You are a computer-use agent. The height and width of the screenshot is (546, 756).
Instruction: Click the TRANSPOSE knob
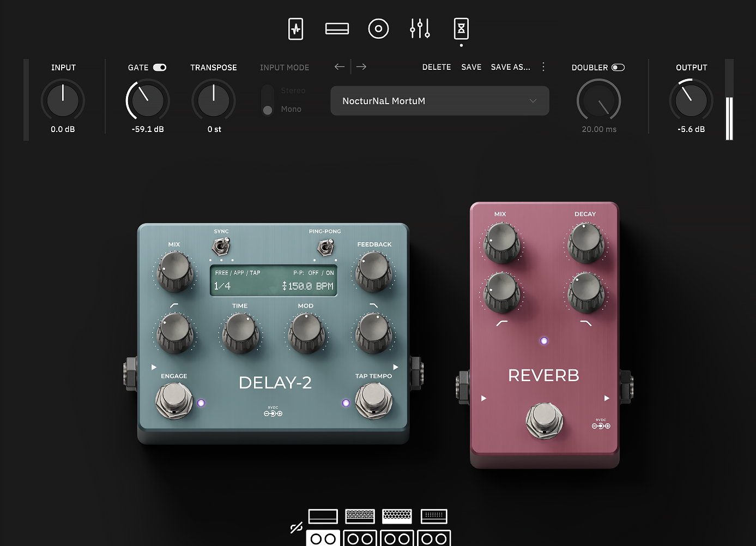point(214,100)
